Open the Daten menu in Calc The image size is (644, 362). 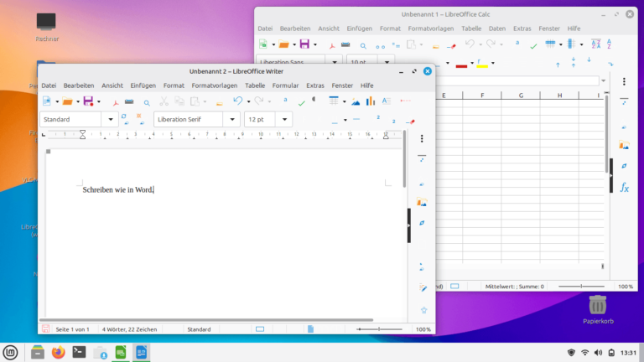[x=497, y=28]
